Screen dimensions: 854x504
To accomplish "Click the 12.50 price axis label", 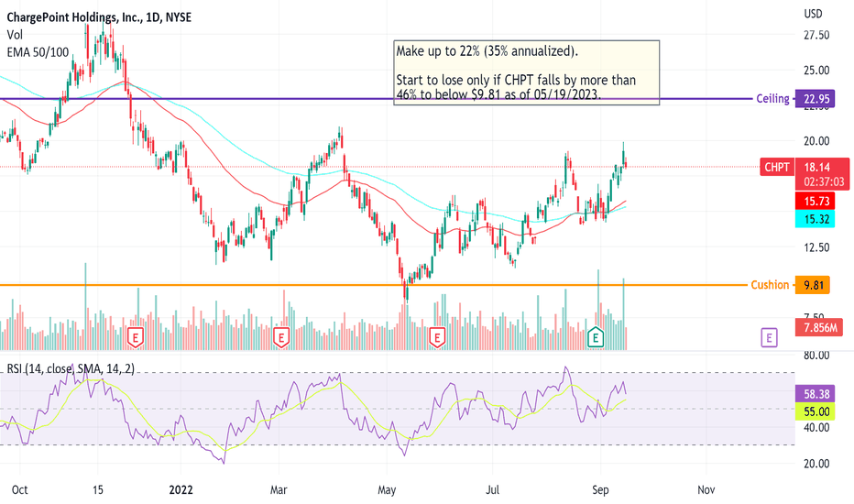I will point(816,247).
